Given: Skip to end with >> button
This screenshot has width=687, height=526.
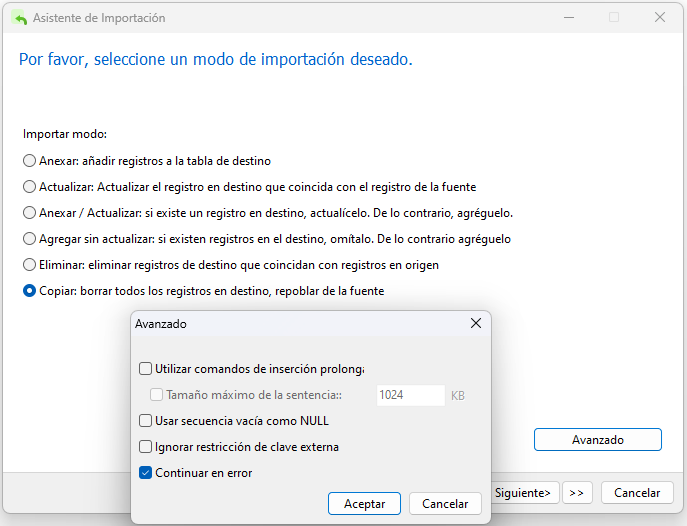Looking at the screenshot, I should (576, 493).
